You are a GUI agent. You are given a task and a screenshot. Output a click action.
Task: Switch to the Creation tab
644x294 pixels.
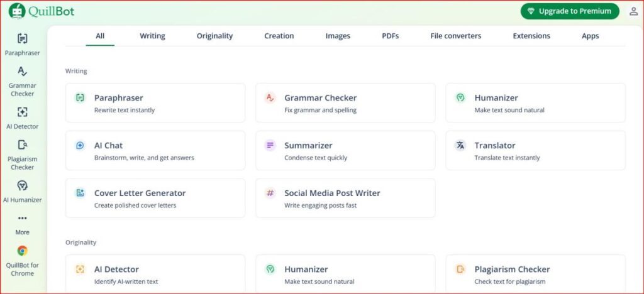point(279,36)
